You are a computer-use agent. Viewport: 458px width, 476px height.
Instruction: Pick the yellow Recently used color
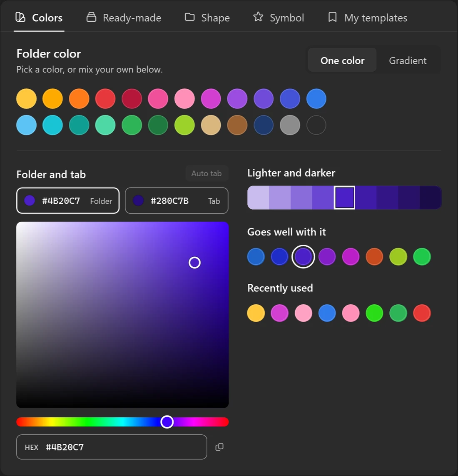point(256,313)
